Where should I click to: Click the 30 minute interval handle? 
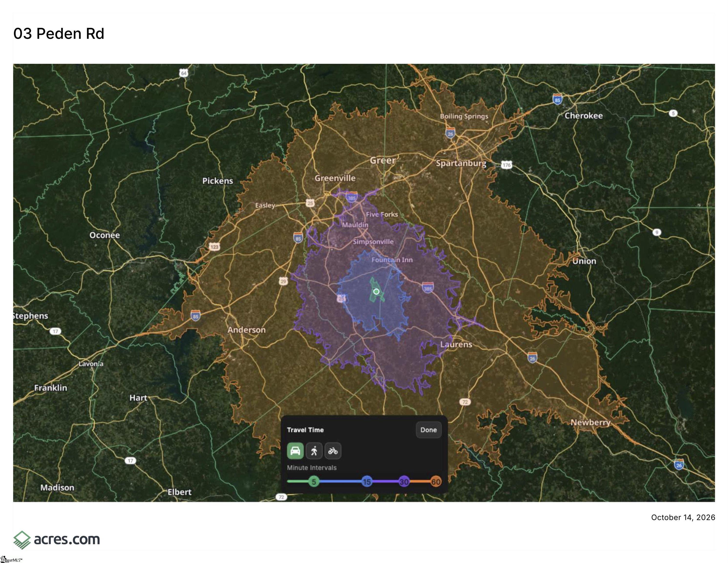(404, 481)
